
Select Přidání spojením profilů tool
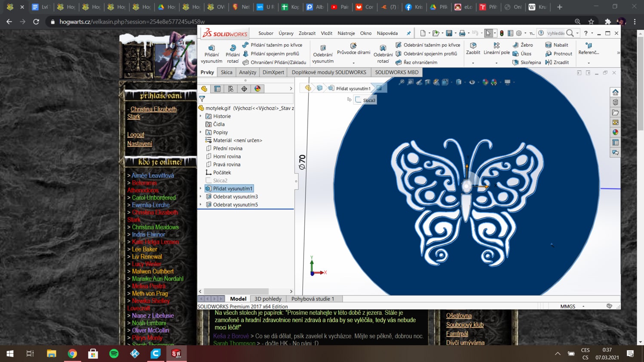271,54
